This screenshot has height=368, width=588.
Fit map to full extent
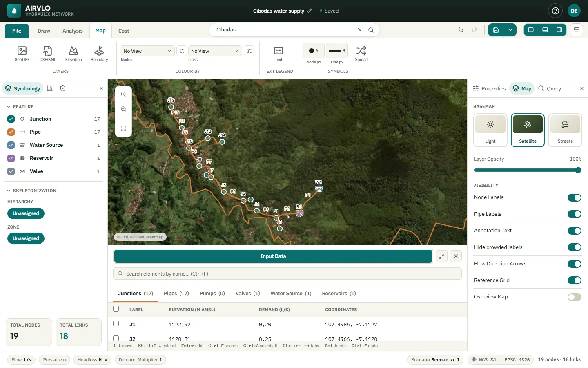[123, 128]
